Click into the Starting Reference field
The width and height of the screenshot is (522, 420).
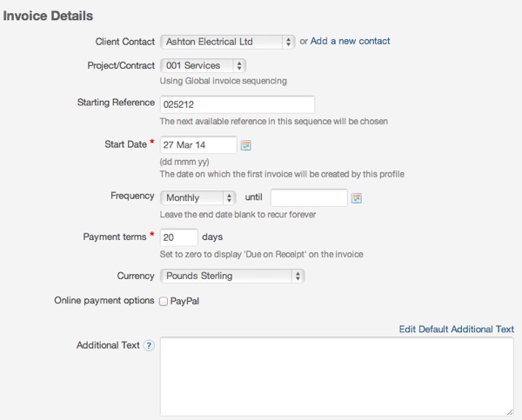pyautogui.click(x=237, y=104)
